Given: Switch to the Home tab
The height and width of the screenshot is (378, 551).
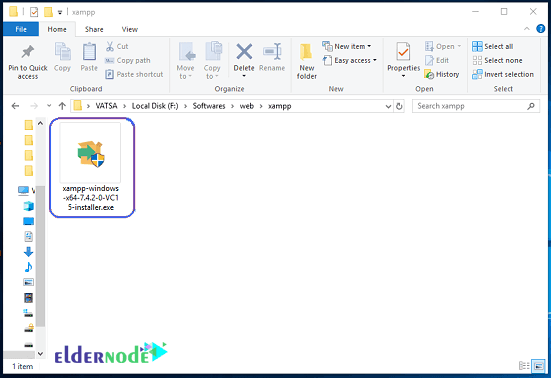Looking at the screenshot, I should pyautogui.click(x=57, y=29).
